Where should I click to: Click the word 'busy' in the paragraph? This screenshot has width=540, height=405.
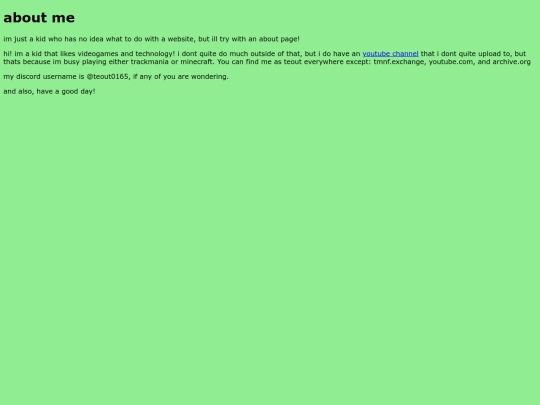pyautogui.click(x=72, y=62)
